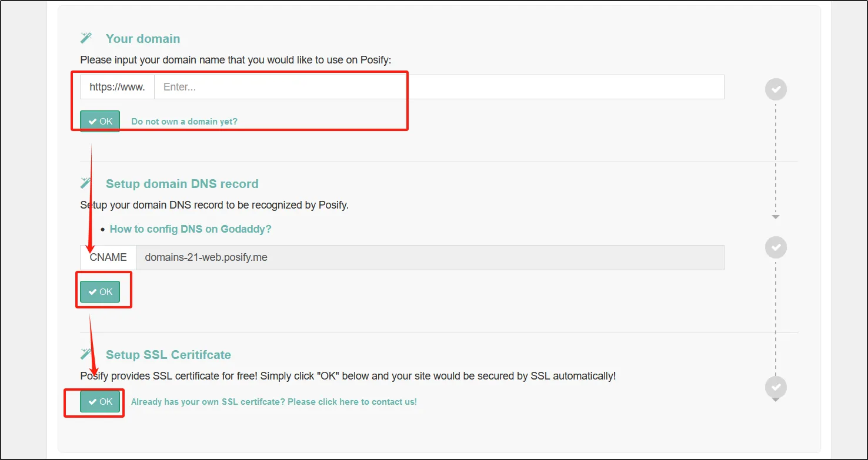Click the CNAME label box
Screen dimensions: 868x460
pyautogui.click(x=108, y=257)
